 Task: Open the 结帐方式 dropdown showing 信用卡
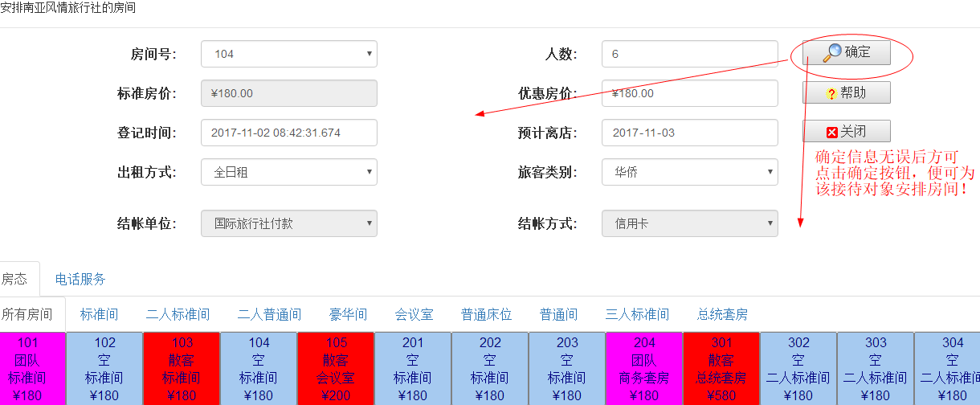click(690, 223)
